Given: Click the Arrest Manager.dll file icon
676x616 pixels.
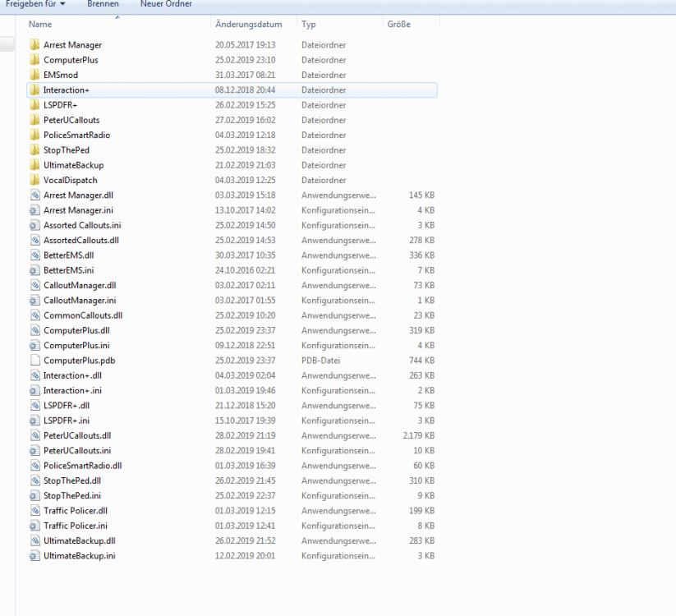Looking at the screenshot, I should click(35, 195).
